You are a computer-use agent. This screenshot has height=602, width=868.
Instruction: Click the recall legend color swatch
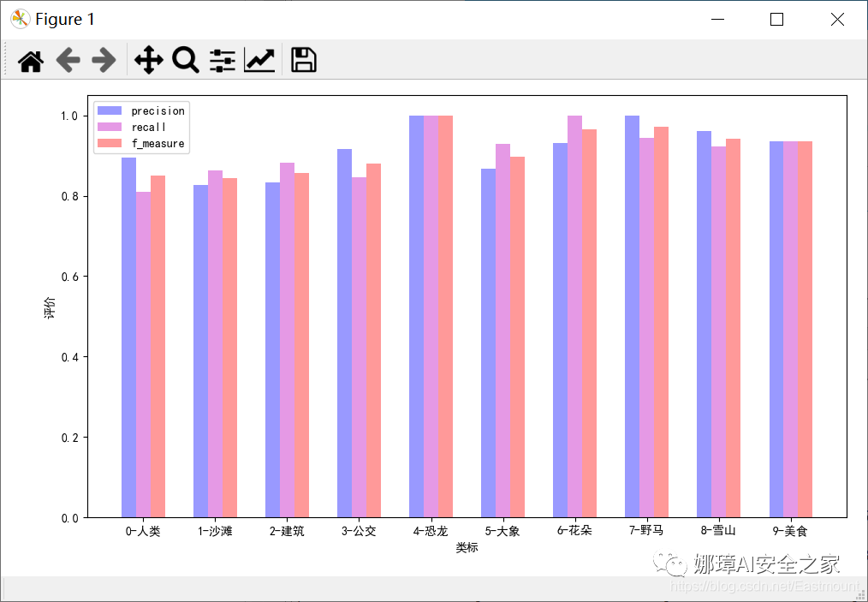click(x=109, y=127)
